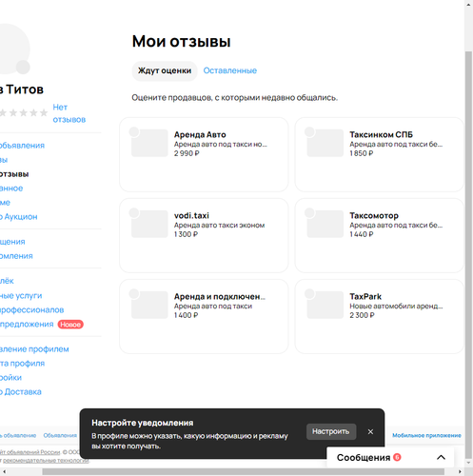Click the Объявления footer link

click(60, 435)
